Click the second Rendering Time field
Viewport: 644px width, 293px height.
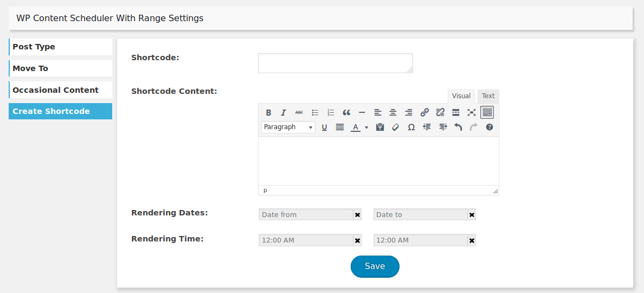[x=421, y=240]
